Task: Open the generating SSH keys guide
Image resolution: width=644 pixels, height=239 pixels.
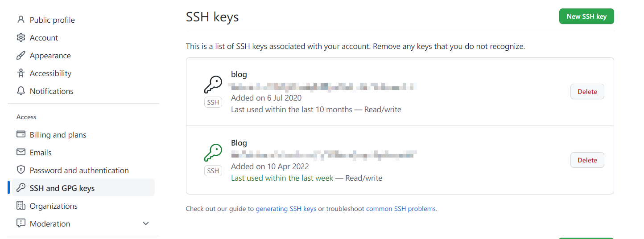Action: coord(286,209)
